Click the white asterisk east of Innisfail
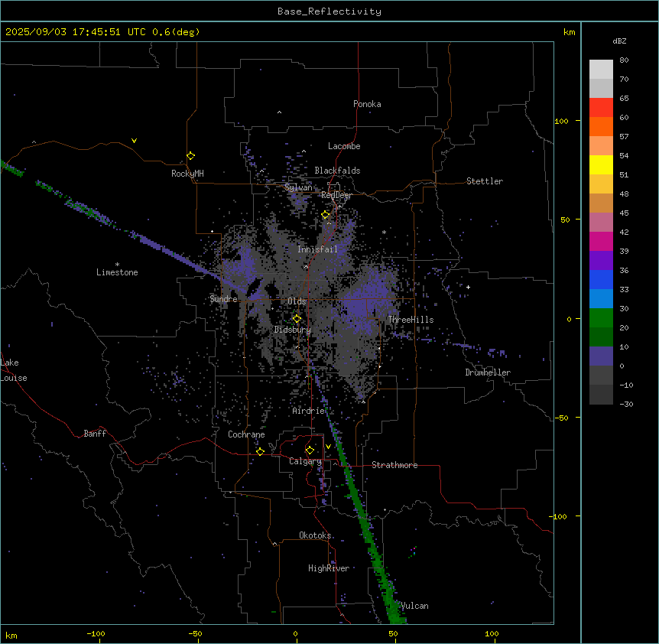This screenshot has height=644, width=659. (x=384, y=232)
